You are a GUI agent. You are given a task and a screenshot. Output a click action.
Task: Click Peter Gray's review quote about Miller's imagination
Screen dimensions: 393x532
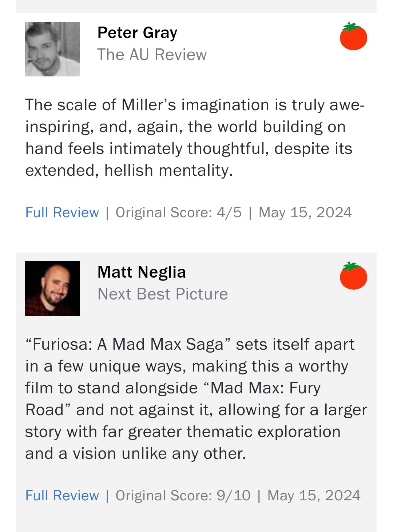point(189,138)
